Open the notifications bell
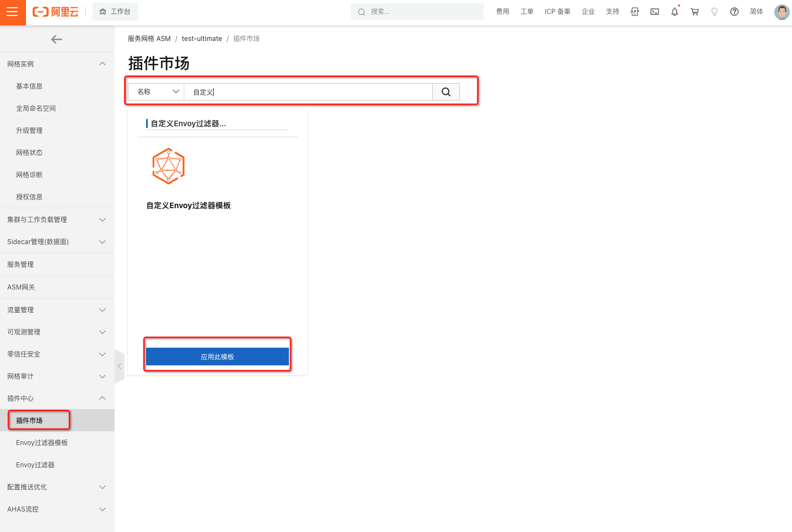Screen dimensions: 792x532 (x=675, y=12)
